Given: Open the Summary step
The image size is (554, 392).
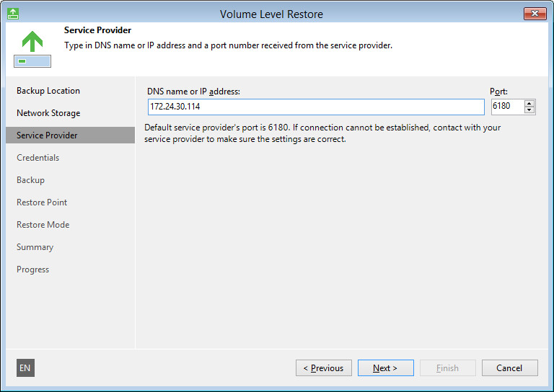Looking at the screenshot, I should tap(35, 247).
